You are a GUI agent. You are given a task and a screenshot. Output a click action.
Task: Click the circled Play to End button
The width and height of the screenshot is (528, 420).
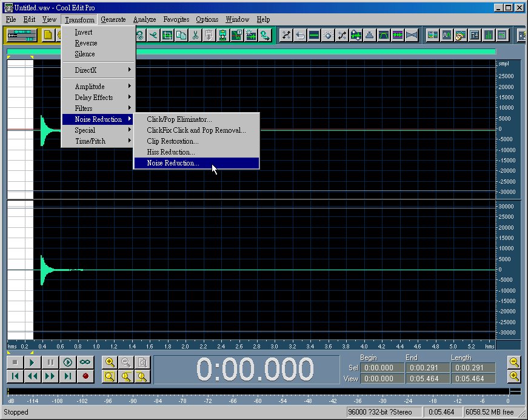(68, 362)
